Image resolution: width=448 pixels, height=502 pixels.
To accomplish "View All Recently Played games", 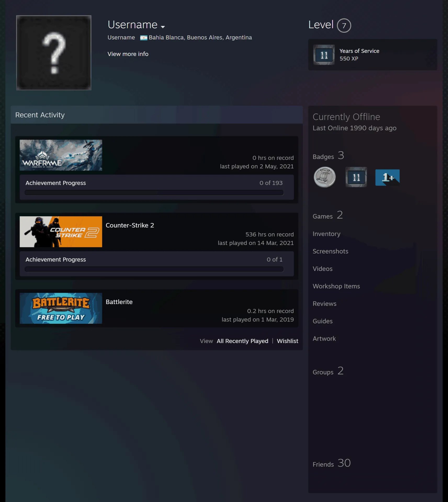I will tap(242, 341).
